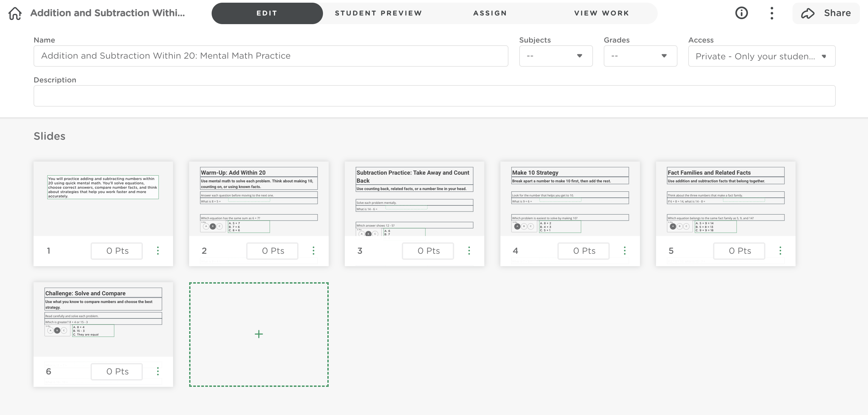Viewport: 868px width, 415px height.
Task: Expand the Grades dropdown
Action: (x=640, y=56)
